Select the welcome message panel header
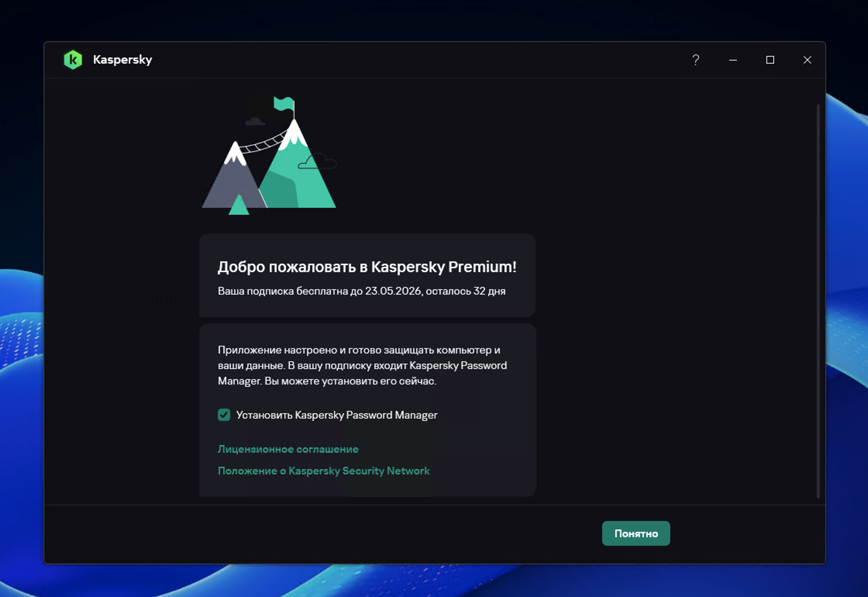868x597 pixels. (x=367, y=267)
